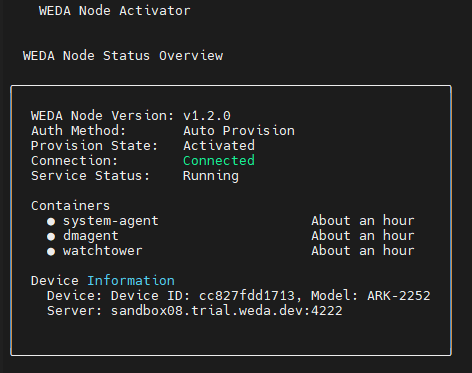Select the system-agent container name
The image size is (472, 373).
111,221
